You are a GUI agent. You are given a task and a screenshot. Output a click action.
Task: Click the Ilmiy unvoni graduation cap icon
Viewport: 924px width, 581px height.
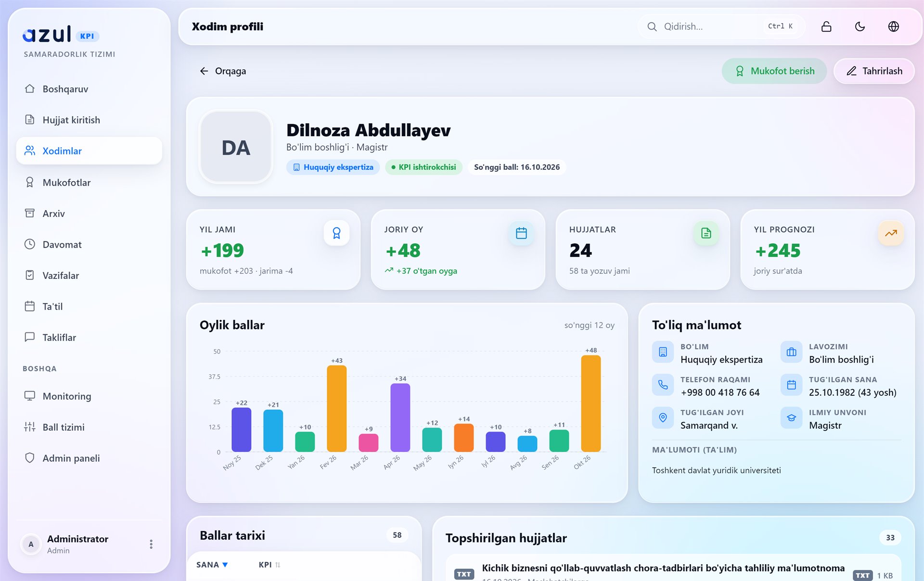tap(791, 417)
